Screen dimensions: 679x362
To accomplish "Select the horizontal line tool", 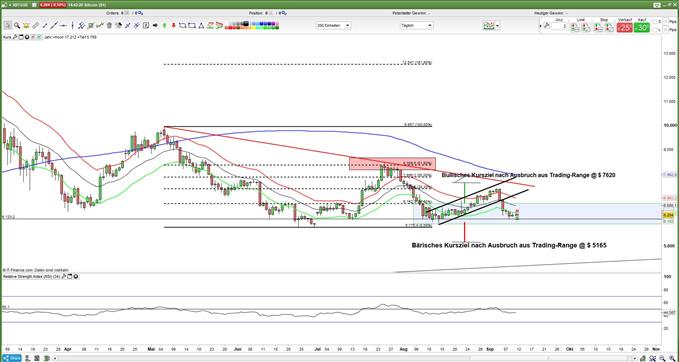I will pos(63,26).
